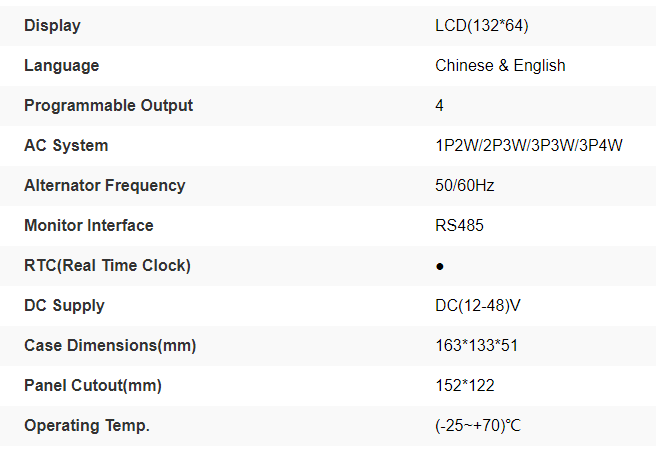Viewport: 656px width, 455px height.
Task: Click the Case Dimensions(mm) label
Action: (110, 345)
